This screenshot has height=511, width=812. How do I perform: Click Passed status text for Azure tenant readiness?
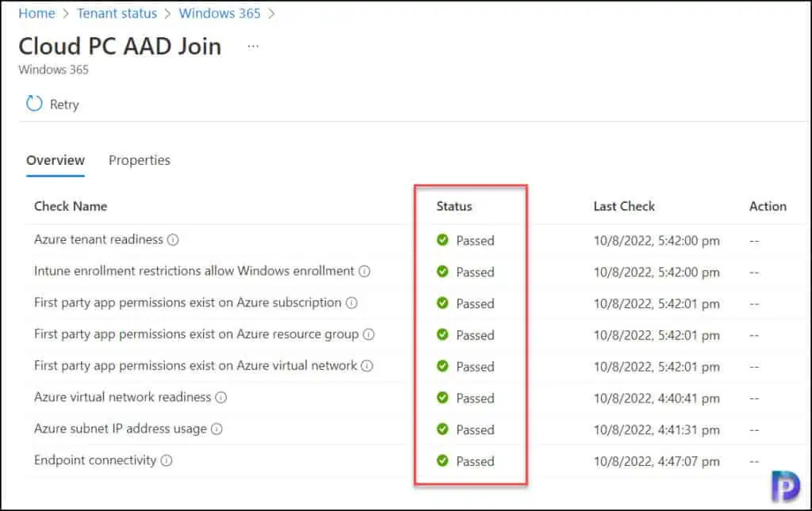click(x=475, y=241)
